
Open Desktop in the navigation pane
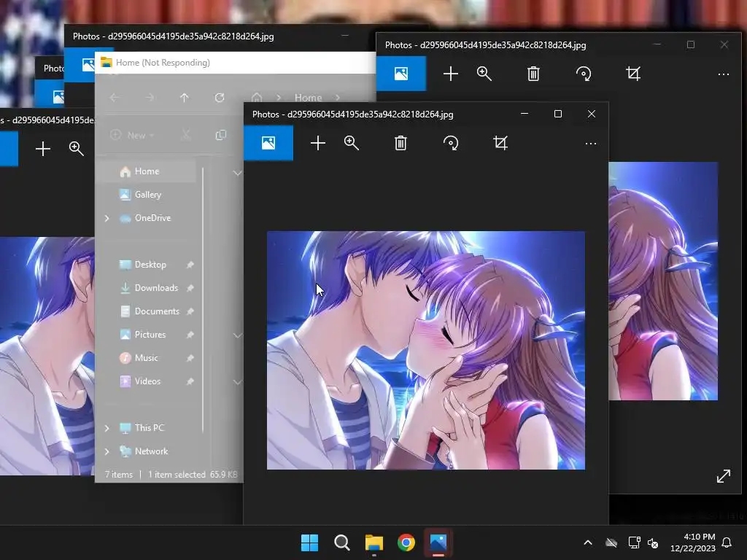point(149,265)
